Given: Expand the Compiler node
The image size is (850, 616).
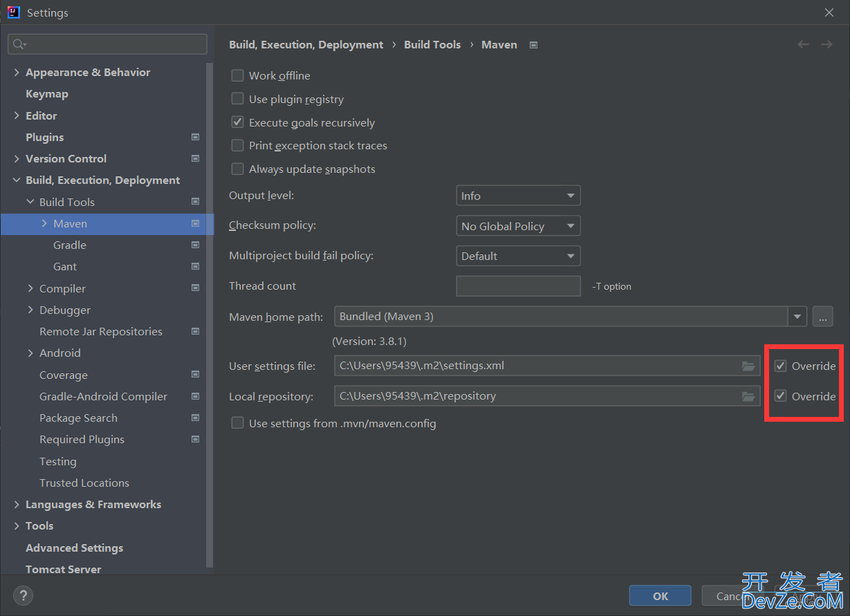Looking at the screenshot, I should click(30, 288).
